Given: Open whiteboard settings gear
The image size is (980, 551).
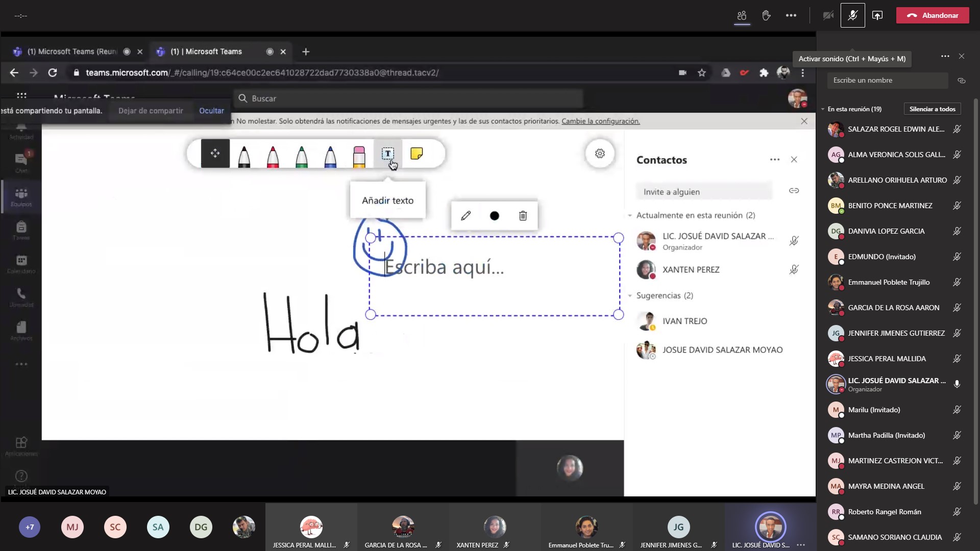Looking at the screenshot, I should (600, 154).
